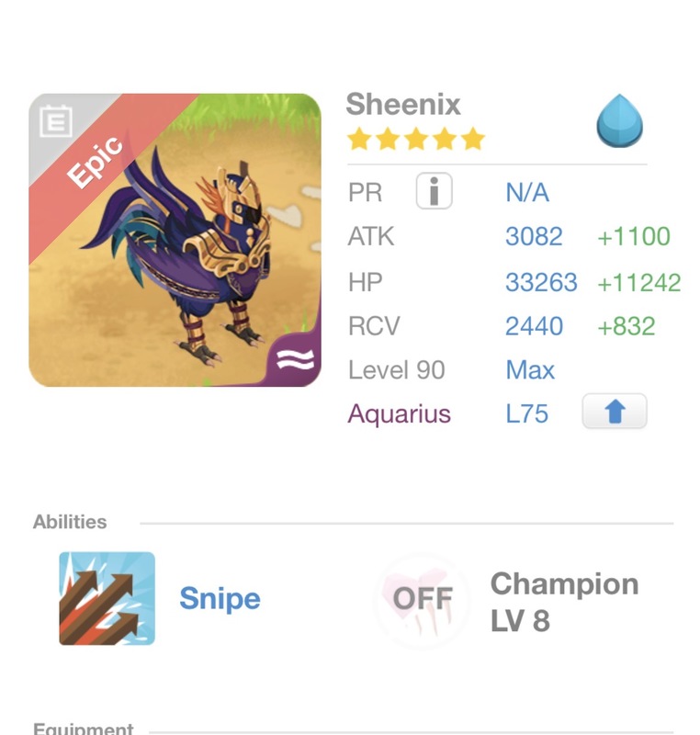Screen dimensions: 700x735
Task: Tap the Champion LV 8 label
Action: (563, 602)
